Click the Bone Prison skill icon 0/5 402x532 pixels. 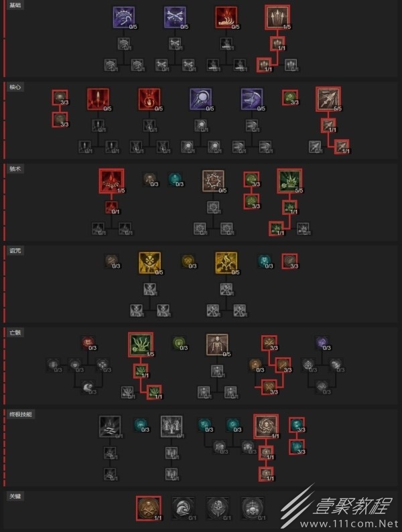(213, 181)
